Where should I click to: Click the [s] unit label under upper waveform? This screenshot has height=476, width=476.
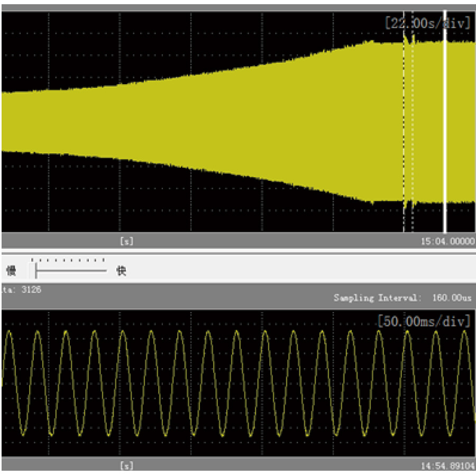(126, 241)
